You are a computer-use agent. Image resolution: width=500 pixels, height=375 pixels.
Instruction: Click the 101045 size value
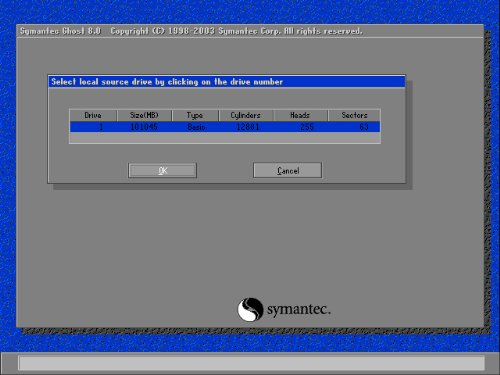point(144,127)
